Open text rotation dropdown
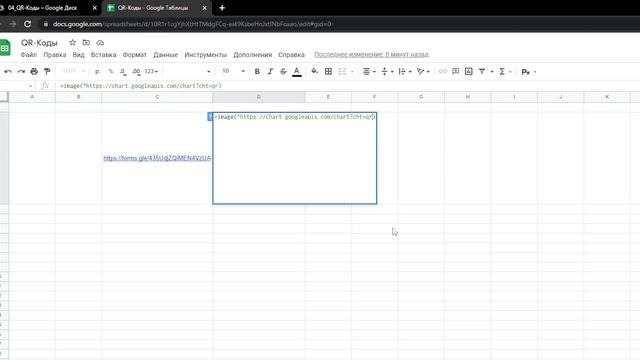 coord(423,71)
